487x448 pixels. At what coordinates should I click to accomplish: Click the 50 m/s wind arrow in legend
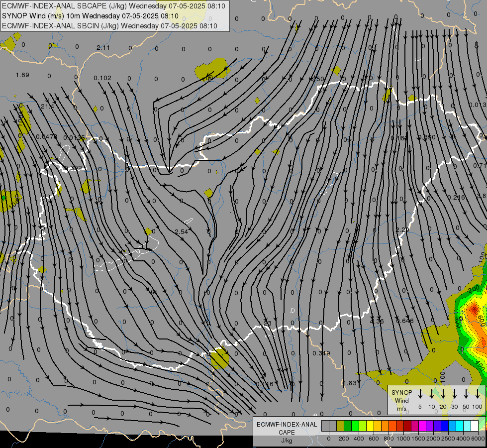[466, 394]
